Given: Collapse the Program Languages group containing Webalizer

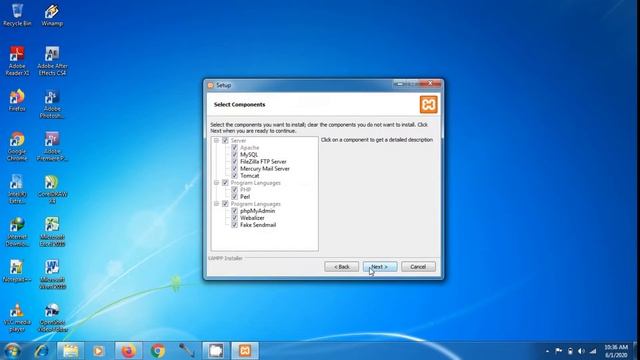Looking at the screenshot, I should tap(216, 204).
